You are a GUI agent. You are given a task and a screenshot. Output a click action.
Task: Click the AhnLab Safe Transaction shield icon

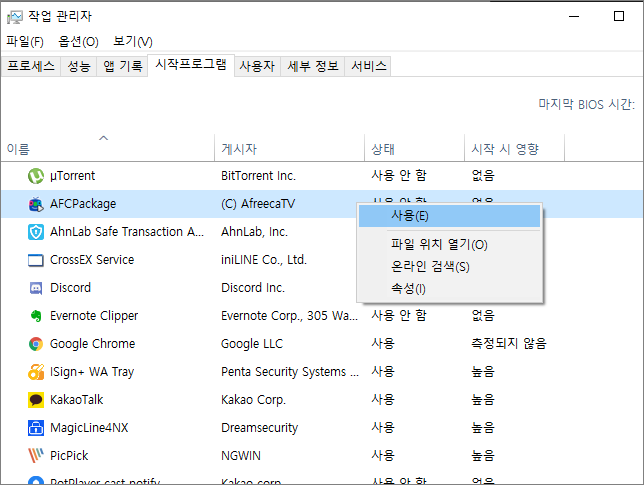click(36, 232)
